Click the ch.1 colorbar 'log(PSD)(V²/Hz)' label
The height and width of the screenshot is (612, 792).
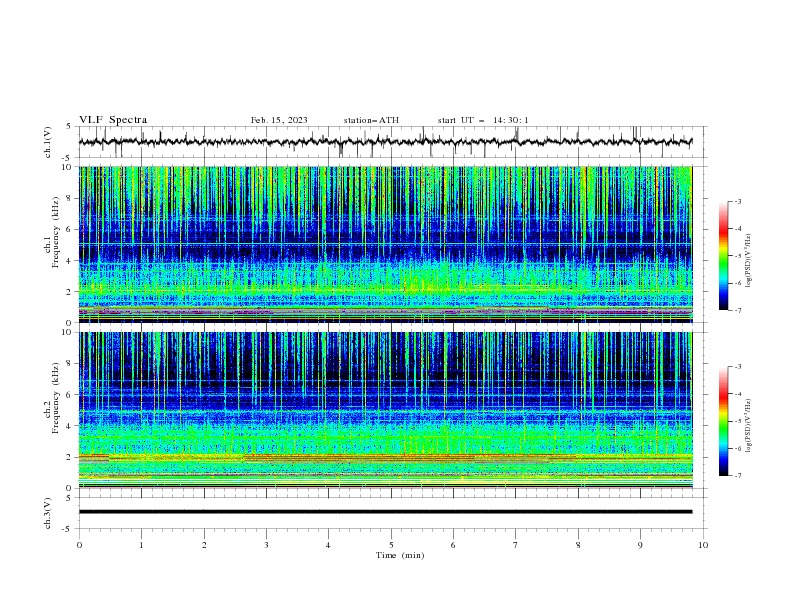pyautogui.click(x=748, y=260)
